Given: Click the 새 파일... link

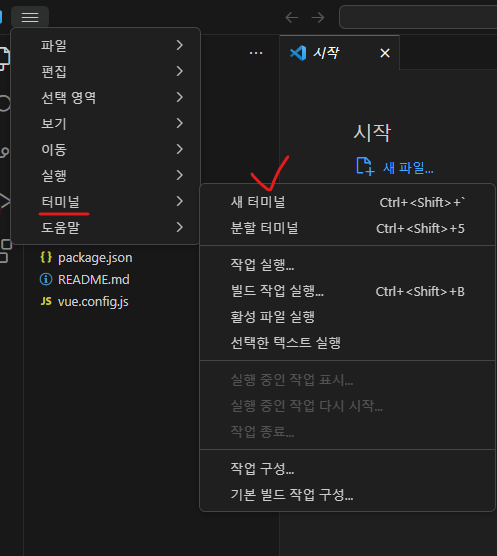Looking at the screenshot, I should [x=408, y=167].
